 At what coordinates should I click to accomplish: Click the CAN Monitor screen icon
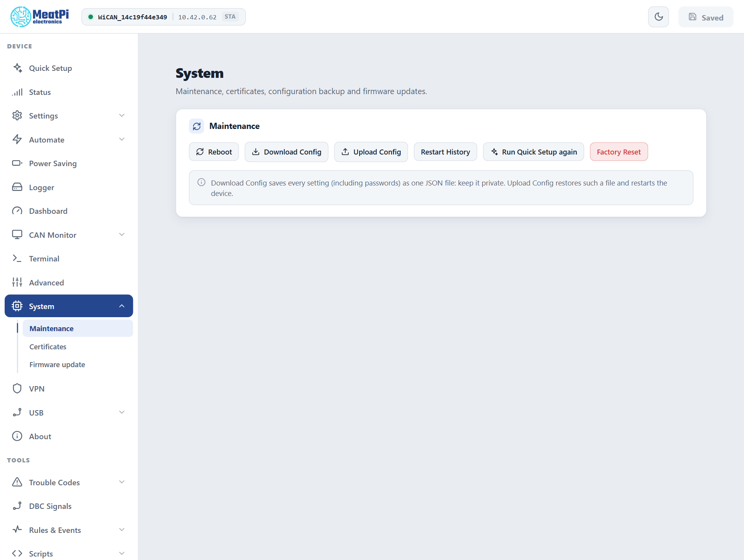click(17, 235)
